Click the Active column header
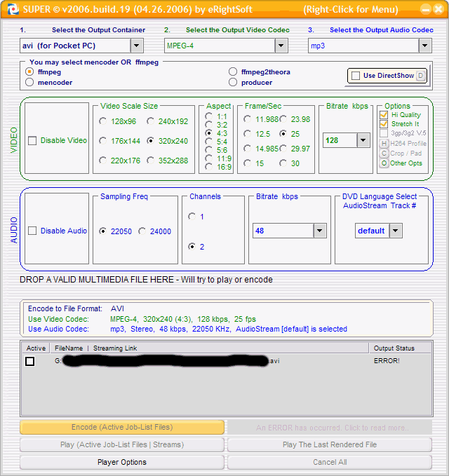The height and width of the screenshot is (476, 449). 36,348
